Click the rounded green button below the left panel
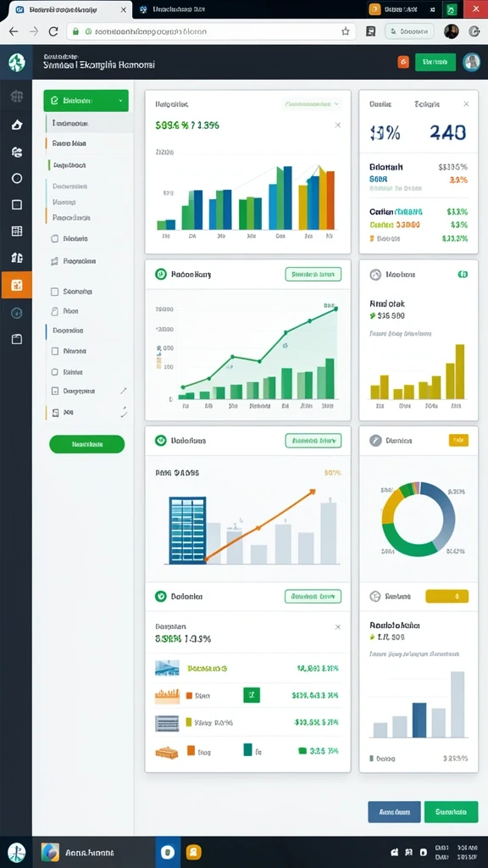Viewport: 488px width, 868px height. 87,444
